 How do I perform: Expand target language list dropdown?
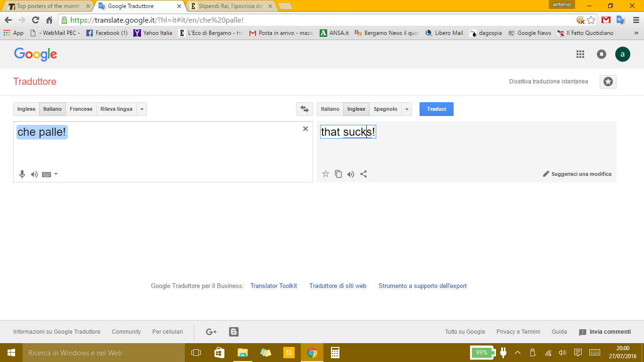pyautogui.click(x=407, y=109)
